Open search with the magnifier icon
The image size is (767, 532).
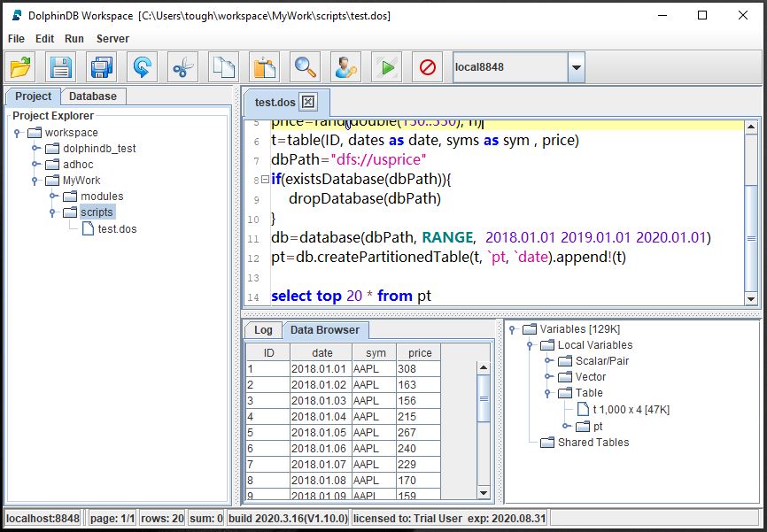305,67
